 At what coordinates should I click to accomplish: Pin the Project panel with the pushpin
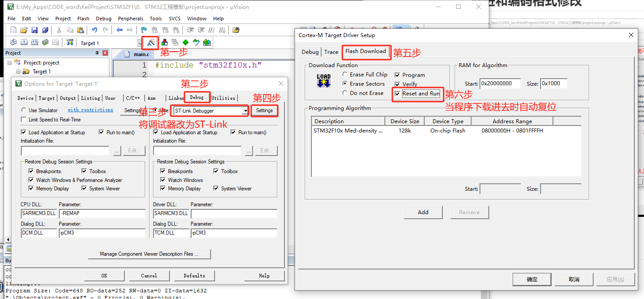click(x=97, y=53)
